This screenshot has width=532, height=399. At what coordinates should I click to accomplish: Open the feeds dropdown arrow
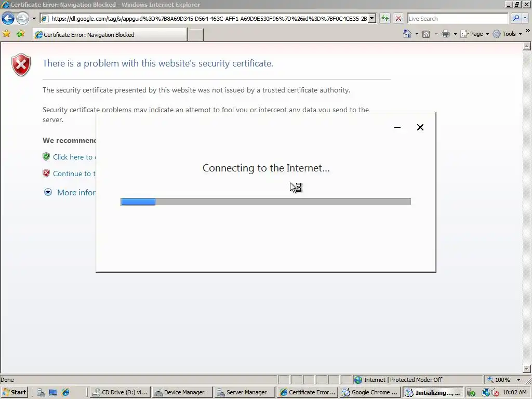(x=436, y=34)
